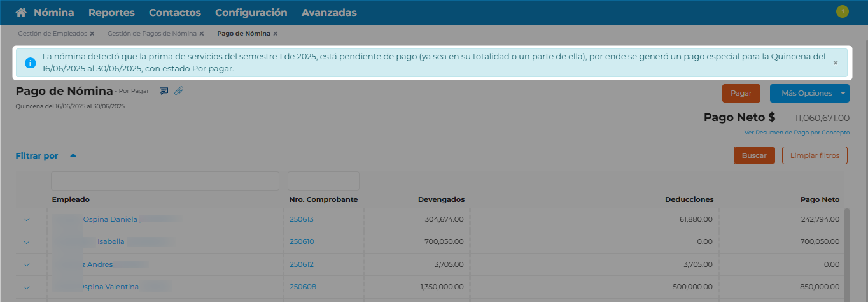Close the Gestión de Pagos de Nómina tab
Viewport: 868px width, 302px height.
202,34
